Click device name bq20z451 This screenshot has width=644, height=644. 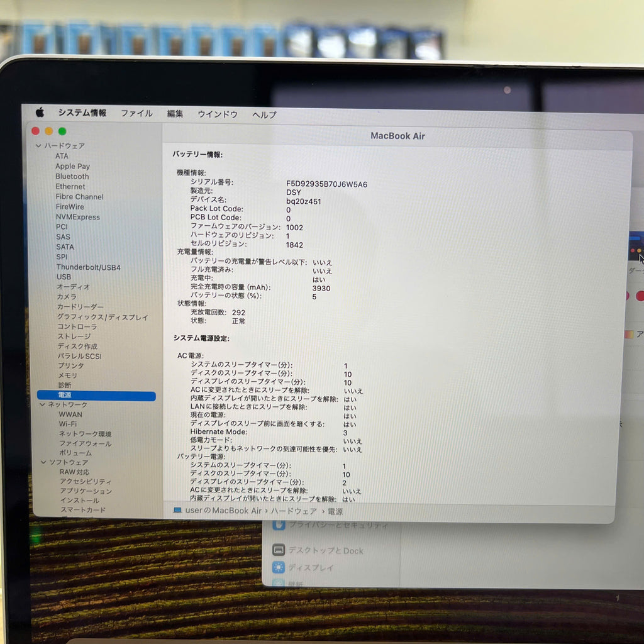[x=304, y=202]
